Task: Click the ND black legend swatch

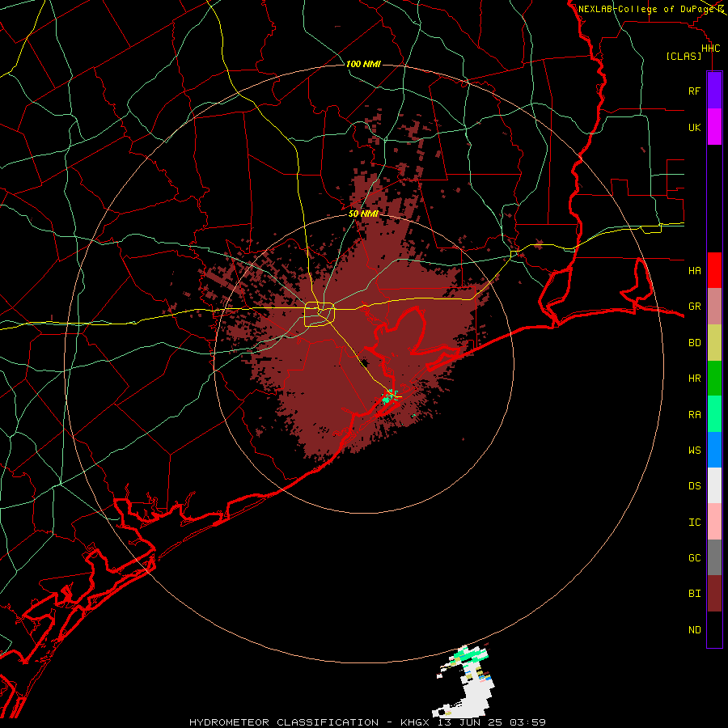Action: point(714,629)
